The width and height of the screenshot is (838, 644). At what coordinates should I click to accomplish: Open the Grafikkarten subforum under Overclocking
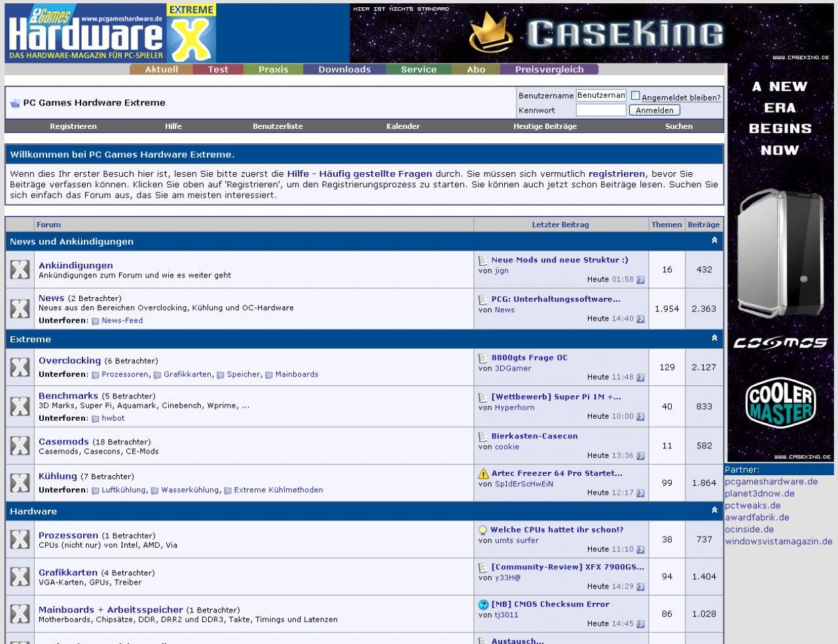187,374
